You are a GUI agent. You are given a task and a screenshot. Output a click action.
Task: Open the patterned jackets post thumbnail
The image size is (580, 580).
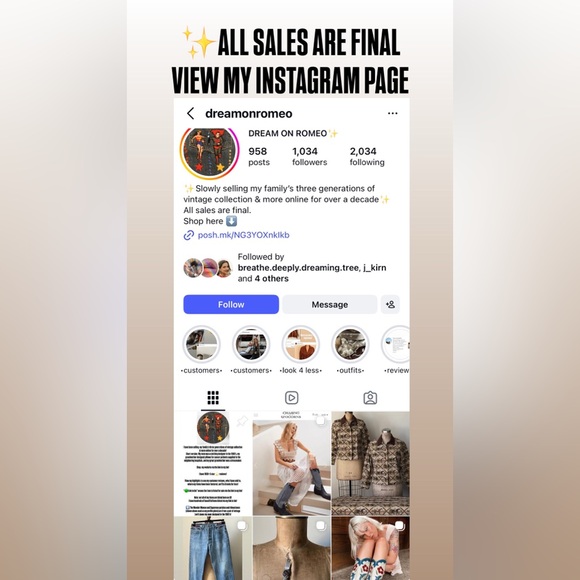pos(371,463)
